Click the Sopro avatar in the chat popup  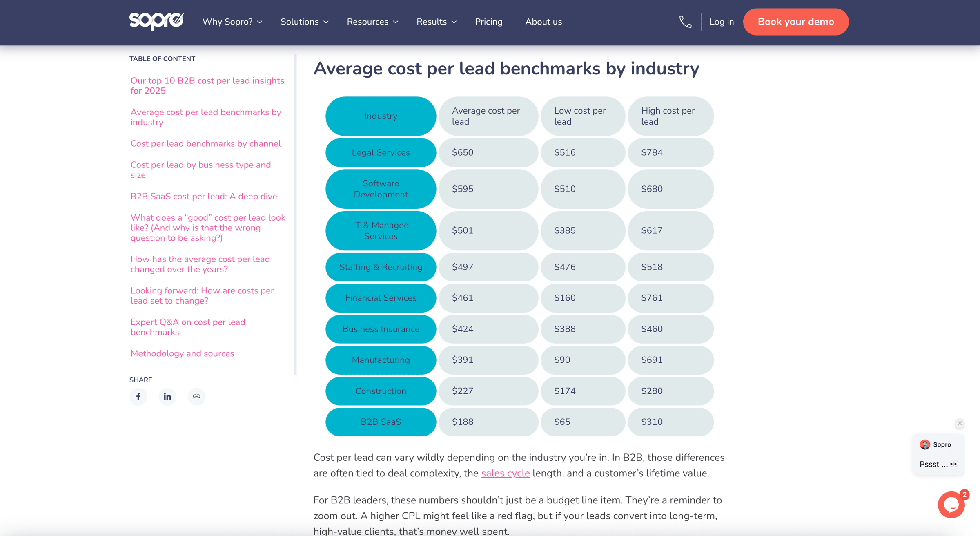(x=925, y=444)
